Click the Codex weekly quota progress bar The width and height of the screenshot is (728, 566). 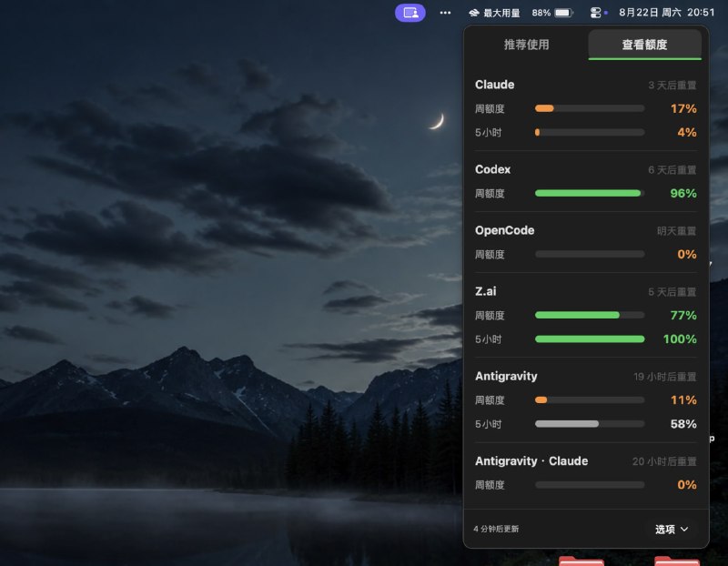tap(590, 193)
